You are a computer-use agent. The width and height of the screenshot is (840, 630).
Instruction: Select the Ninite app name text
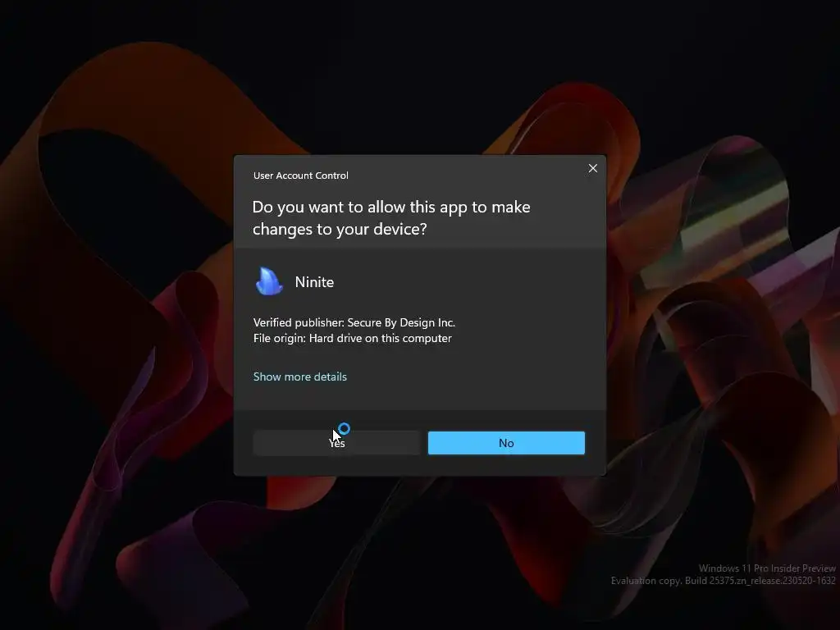(x=314, y=282)
